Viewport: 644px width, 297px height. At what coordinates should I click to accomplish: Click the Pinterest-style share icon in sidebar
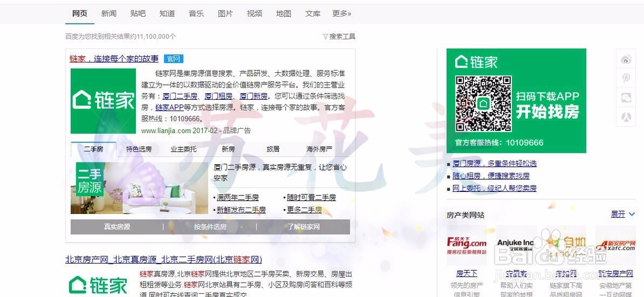point(626,78)
